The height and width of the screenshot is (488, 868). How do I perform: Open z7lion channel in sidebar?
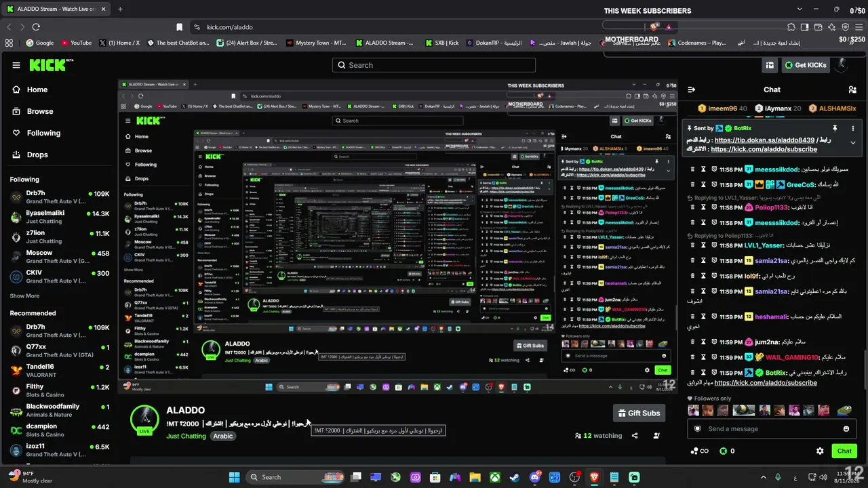(60, 237)
